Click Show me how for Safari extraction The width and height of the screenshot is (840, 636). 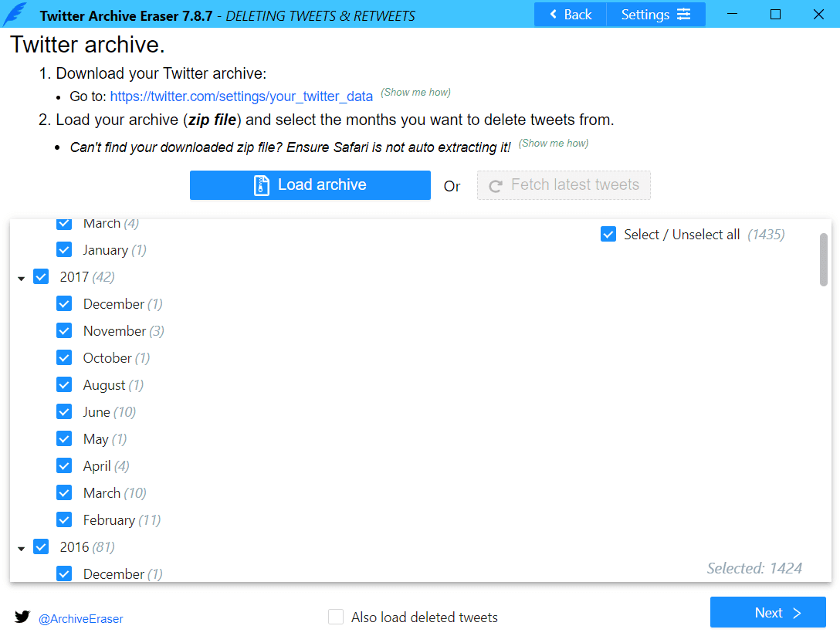click(x=554, y=144)
